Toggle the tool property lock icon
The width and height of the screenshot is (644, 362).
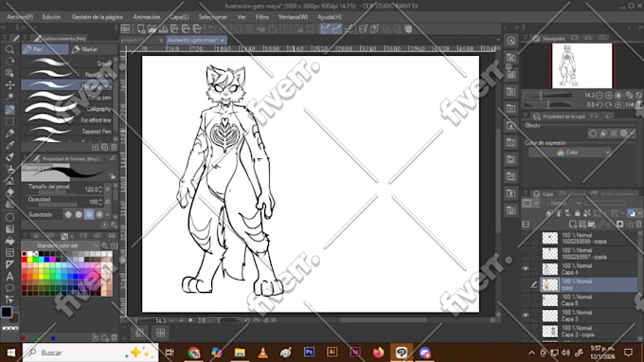[x=112, y=176]
